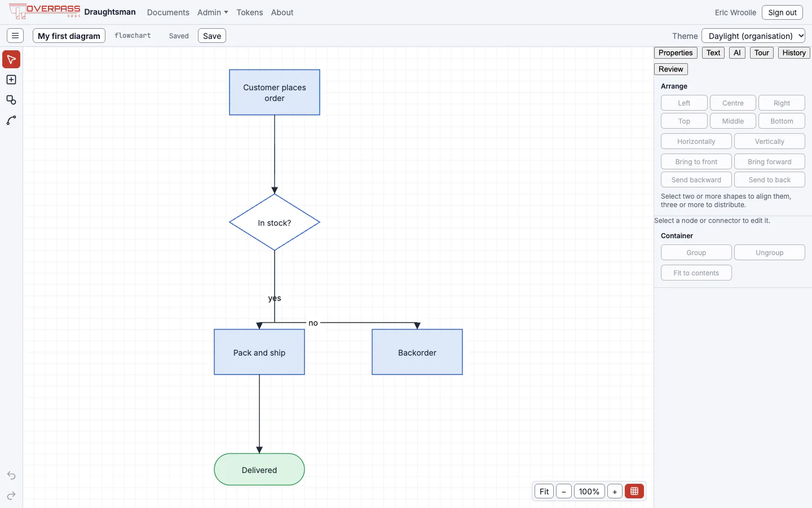This screenshot has height=508, width=812.
Task: Open the Documents page
Action: click(x=168, y=12)
